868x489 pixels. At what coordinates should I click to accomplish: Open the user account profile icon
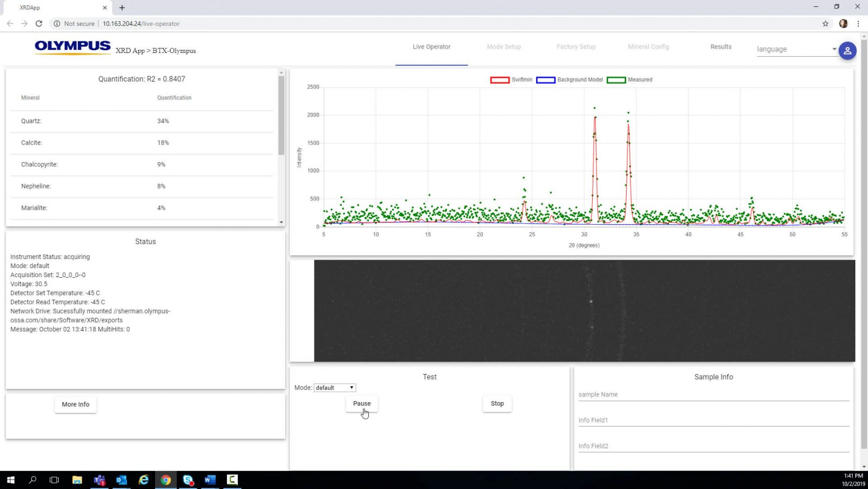tap(847, 51)
